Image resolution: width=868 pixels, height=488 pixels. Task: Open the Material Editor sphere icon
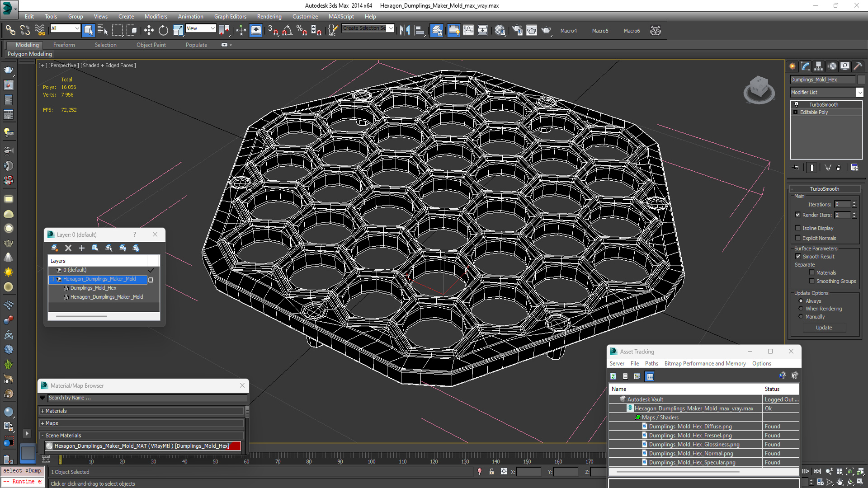pos(500,30)
